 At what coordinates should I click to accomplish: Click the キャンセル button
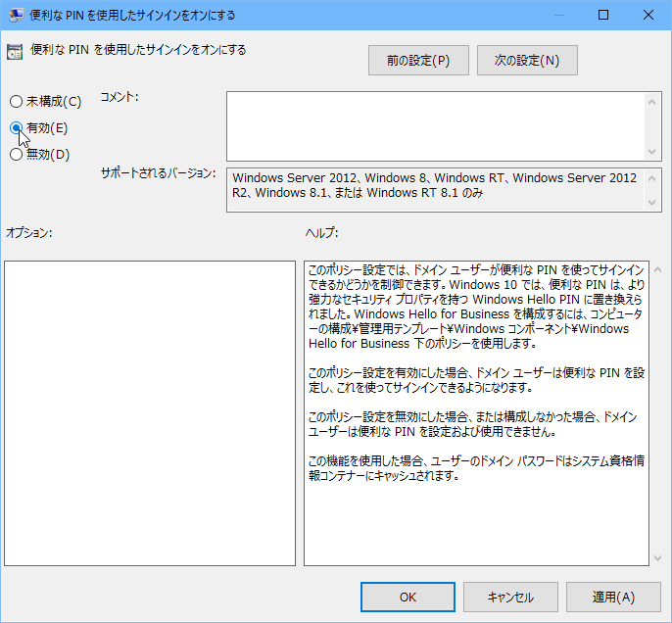click(510, 597)
